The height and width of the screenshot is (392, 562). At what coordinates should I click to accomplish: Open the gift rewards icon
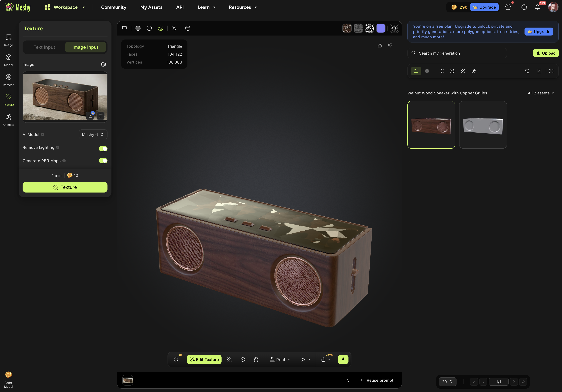click(508, 7)
